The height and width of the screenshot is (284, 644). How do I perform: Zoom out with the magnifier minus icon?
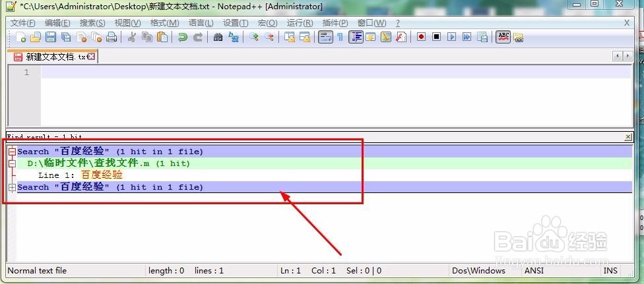coord(269,38)
